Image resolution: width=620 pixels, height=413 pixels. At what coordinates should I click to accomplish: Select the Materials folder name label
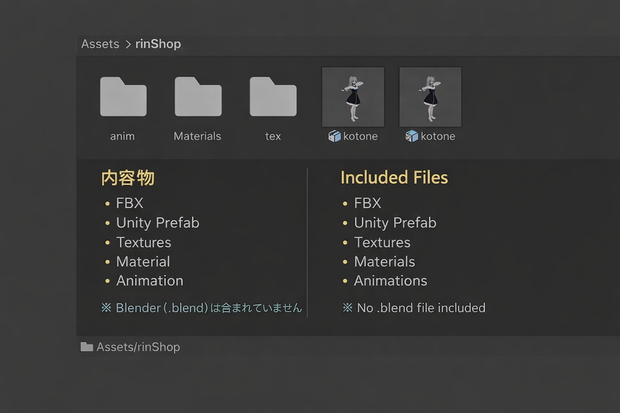197,136
